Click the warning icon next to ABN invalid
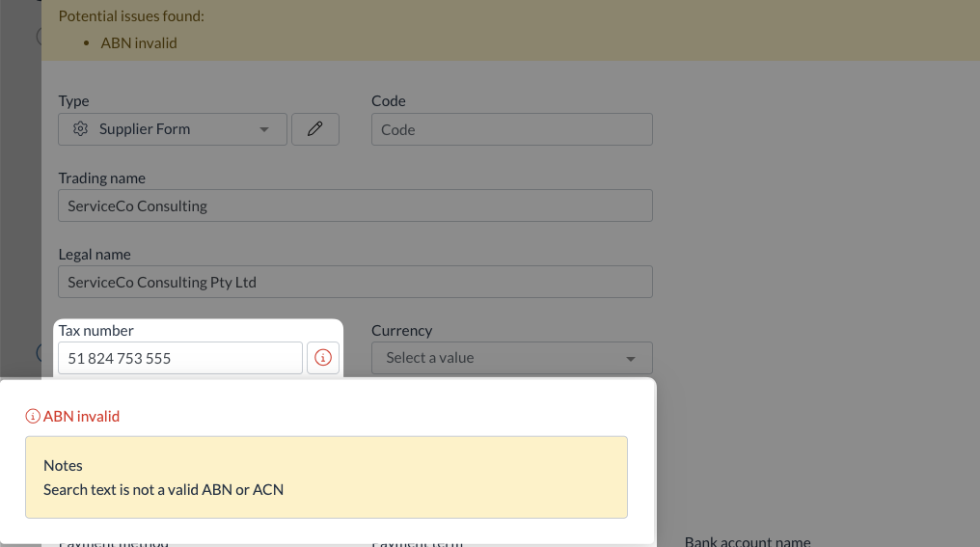The height and width of the screenshot is (547, 980). pyautogui.click(x=33, y=417)
